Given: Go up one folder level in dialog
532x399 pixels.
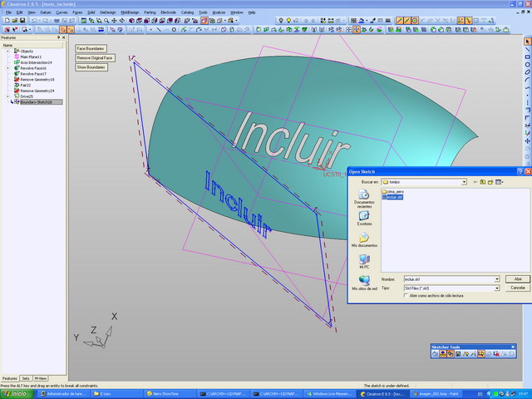Looking at the screenshot, I should coord(482,181).
